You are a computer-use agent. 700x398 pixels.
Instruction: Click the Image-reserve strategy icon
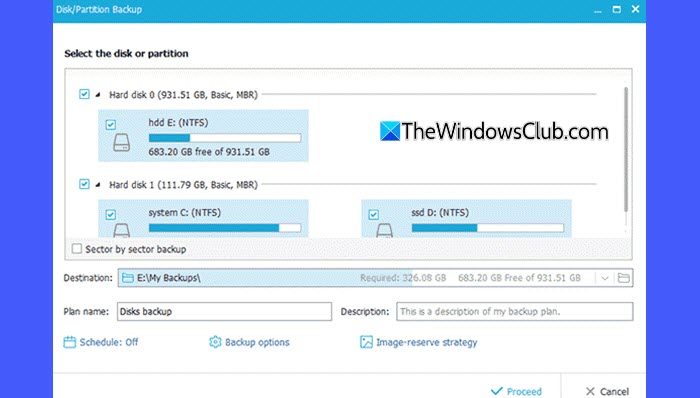tap(366, 342)
